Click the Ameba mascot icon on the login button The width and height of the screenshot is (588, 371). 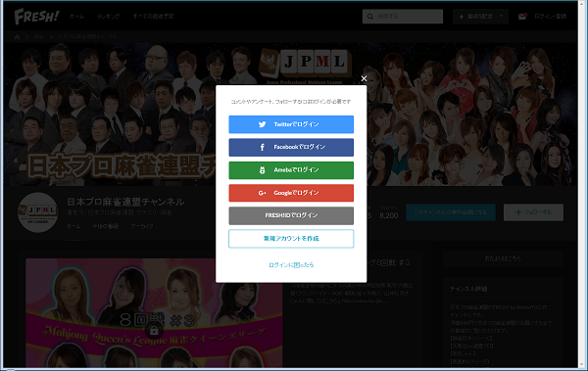point(262,170)
